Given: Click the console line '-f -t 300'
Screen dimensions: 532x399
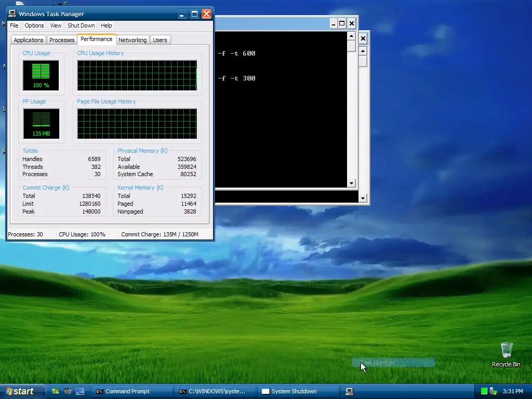Looking at the screenshot, I should [236, 78].
